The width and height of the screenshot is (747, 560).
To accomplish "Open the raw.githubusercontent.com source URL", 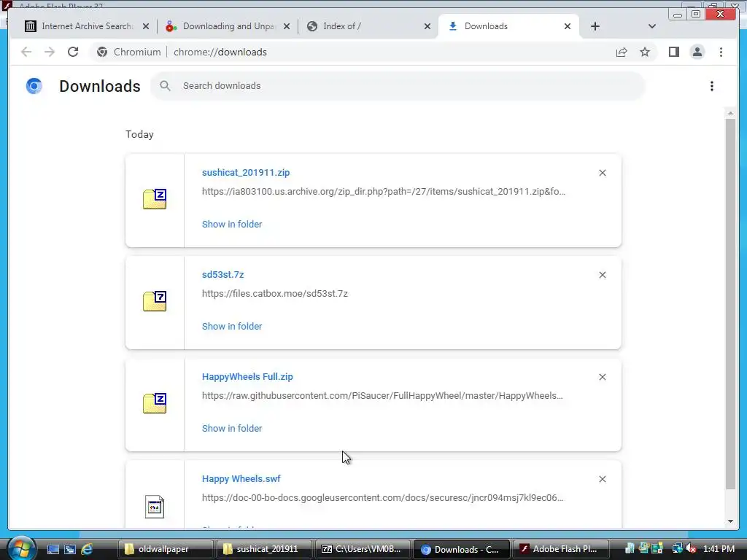I will (382, 396).
